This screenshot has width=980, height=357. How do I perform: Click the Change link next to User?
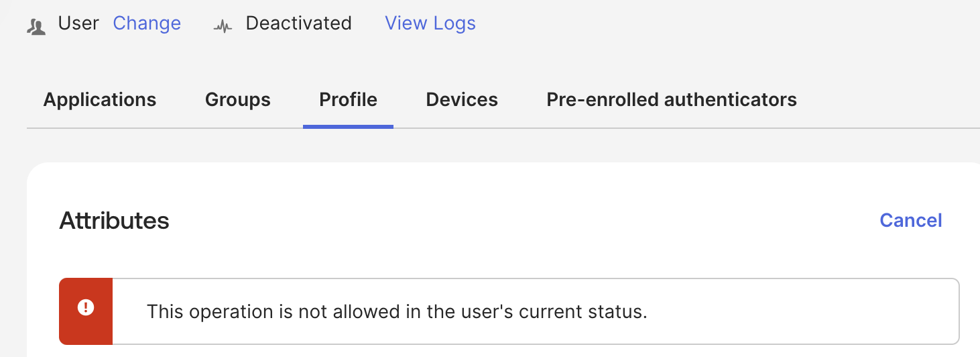click(x=147, y=23)
